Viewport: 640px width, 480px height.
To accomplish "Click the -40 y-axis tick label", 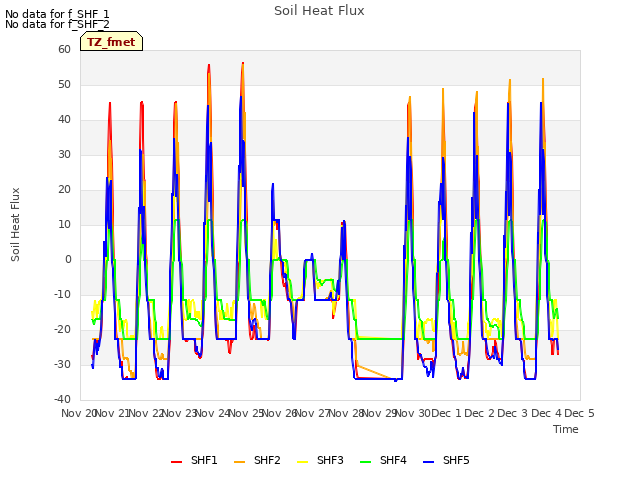I will coord(62,399).
